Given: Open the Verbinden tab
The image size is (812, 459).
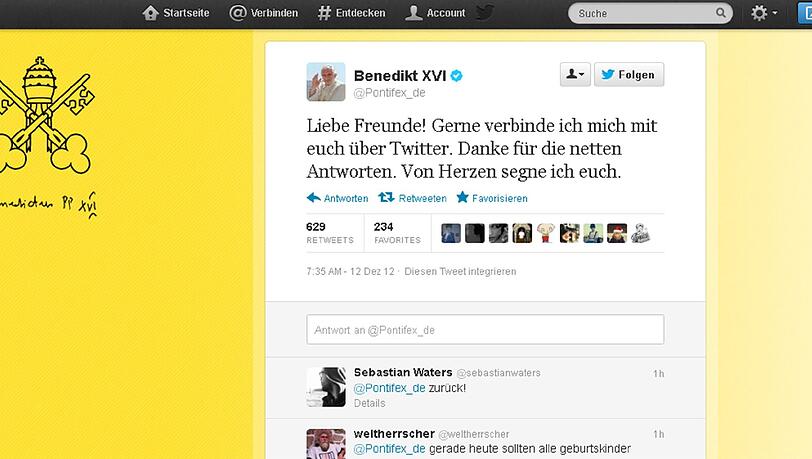Looking at the screenshot, I should click(264, 13).
